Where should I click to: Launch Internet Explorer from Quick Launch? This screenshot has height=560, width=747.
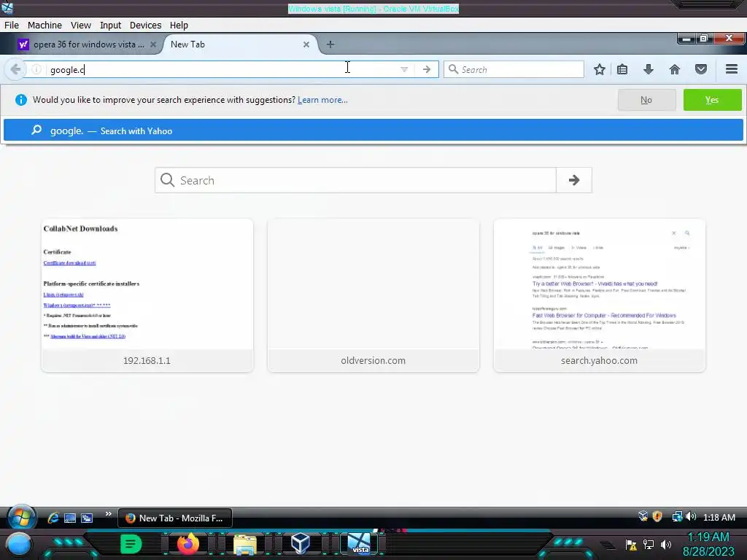click(x=53, y=518)
